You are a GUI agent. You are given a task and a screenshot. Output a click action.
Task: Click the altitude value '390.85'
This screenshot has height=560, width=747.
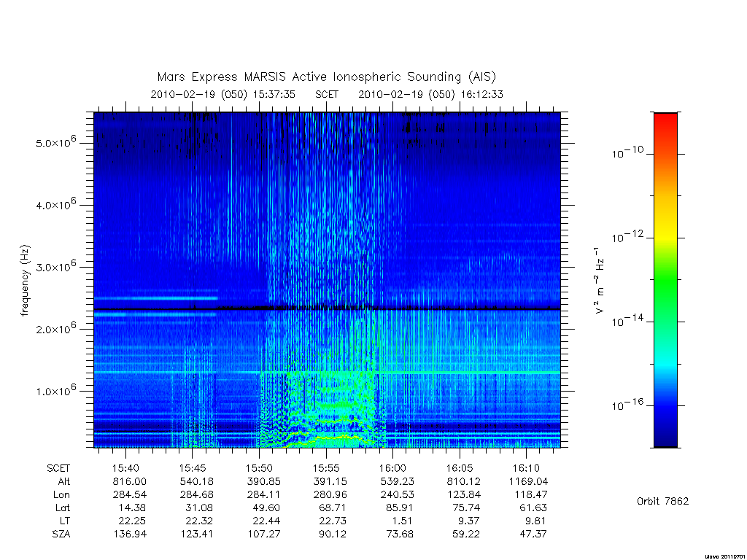pyautogui.click(x=263, y=482)
